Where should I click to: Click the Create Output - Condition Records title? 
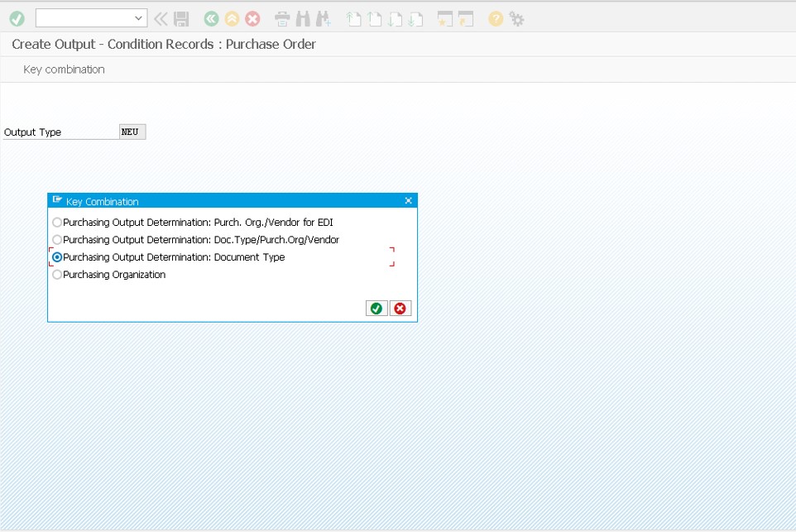[x=164, y=44]
